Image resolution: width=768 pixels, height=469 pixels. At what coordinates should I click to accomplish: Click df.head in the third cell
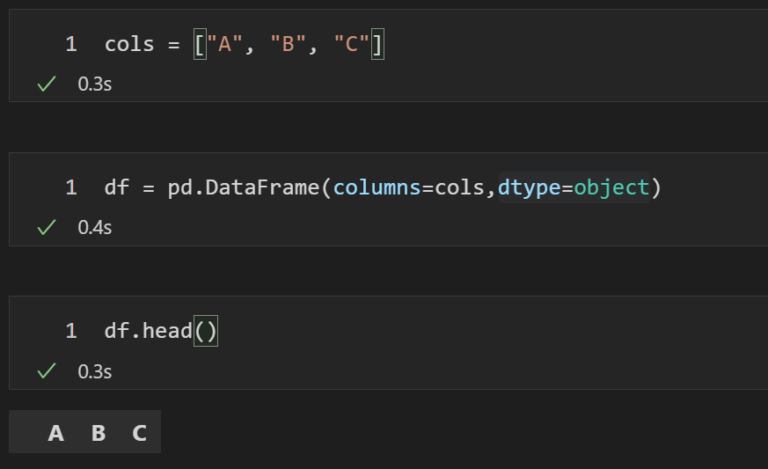[147, 330]
